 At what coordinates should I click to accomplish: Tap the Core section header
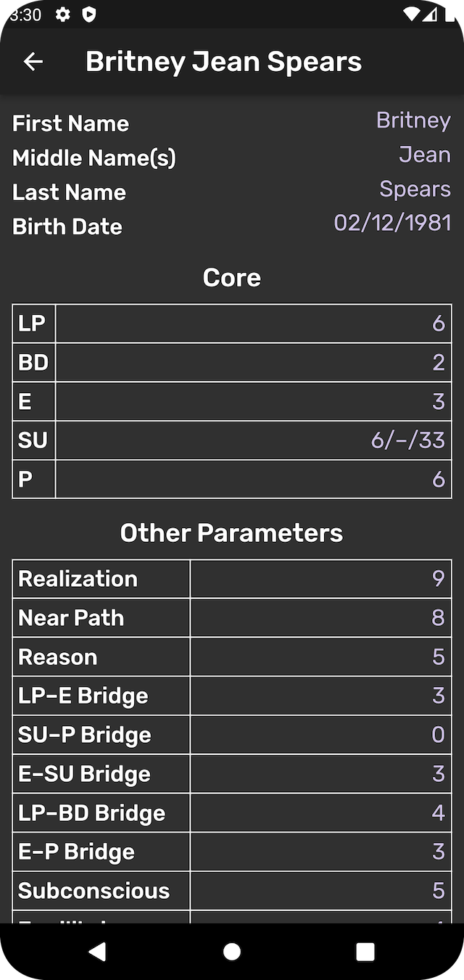point(231,277)
